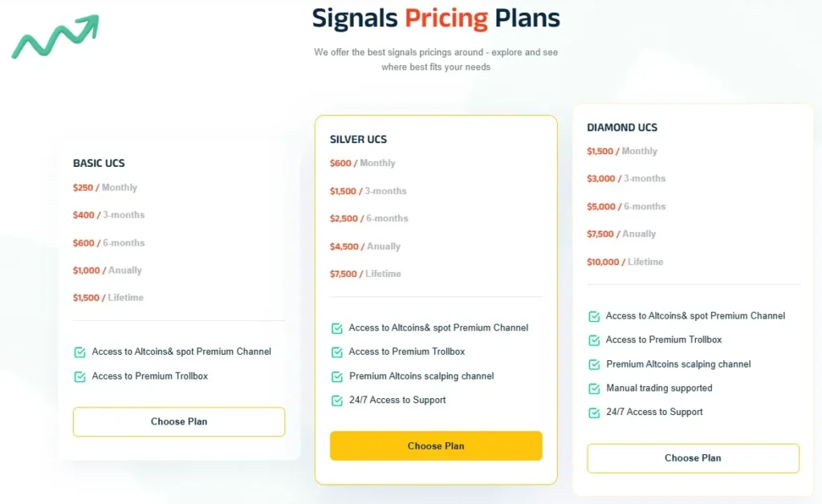This screenshot has width=822, height=504.
Task: Click the checkmark beside Silver's 24/7 Access to Support
Action: [336, 400]
